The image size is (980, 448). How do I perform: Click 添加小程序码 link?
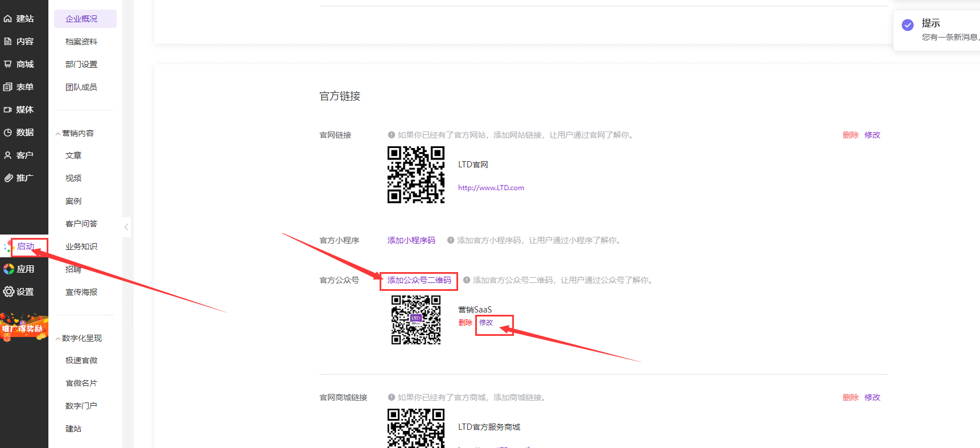point(411,240)
